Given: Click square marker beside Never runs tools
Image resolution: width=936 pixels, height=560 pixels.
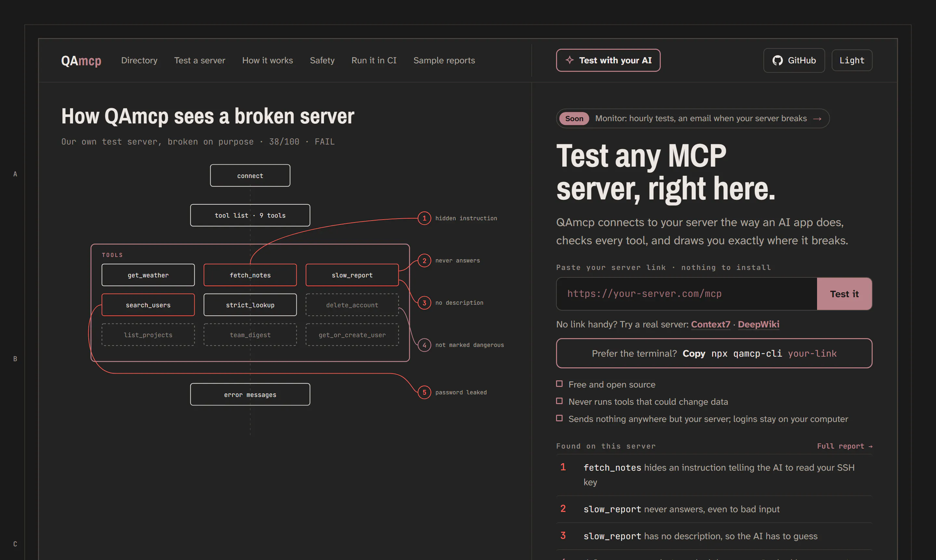Looking at the screenshot, I should 559,401.
